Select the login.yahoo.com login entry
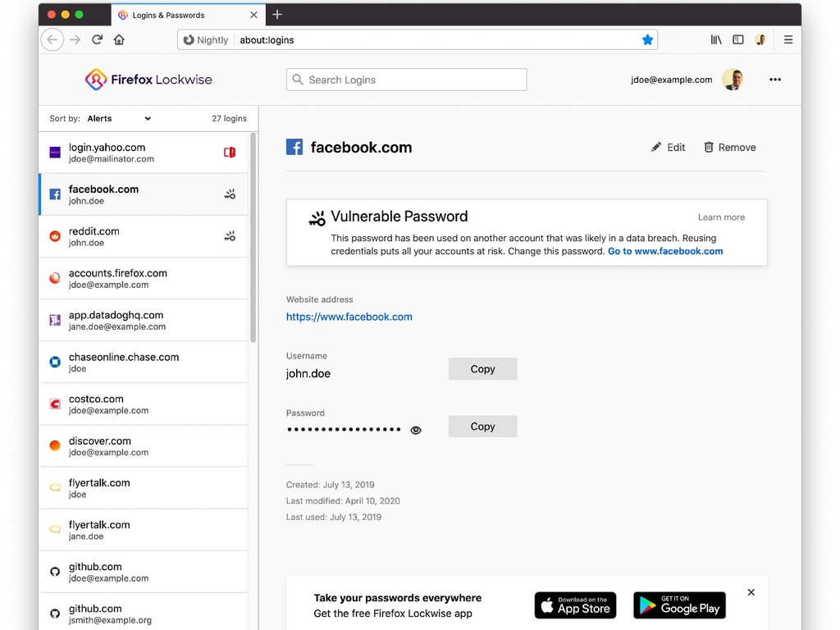 coord(144,153)
